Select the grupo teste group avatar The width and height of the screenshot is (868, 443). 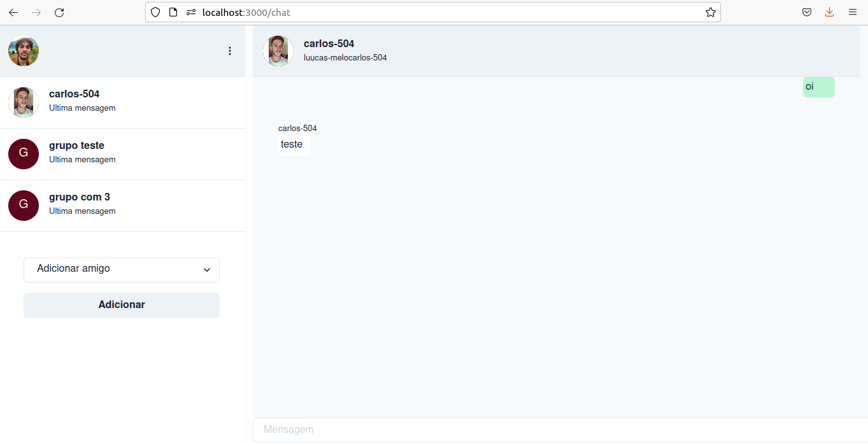tap(23, 154)
